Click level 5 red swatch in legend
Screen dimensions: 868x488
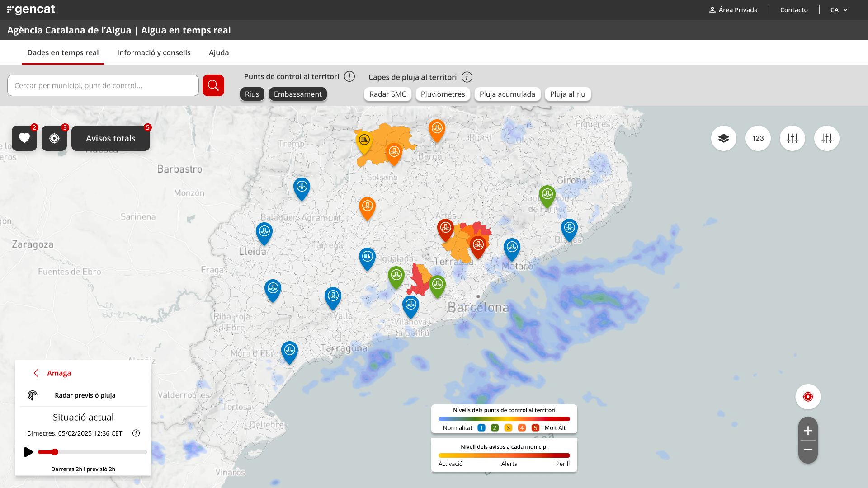(x=535, y=428)
